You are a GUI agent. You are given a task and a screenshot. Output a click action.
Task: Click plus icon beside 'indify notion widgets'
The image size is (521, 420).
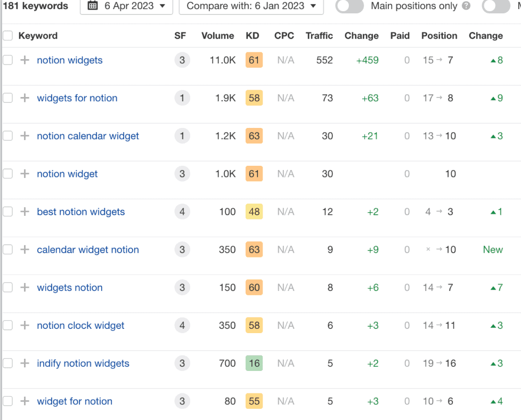(25, 364)
